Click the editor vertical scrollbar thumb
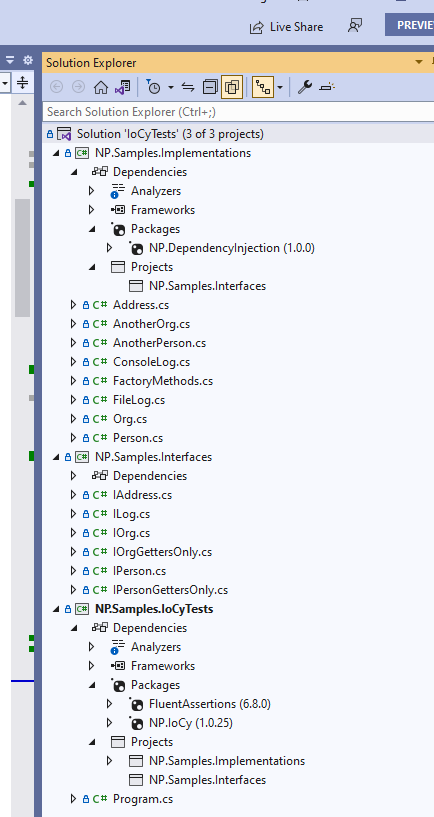Viewport: 434px width, 817px height. pyautogui.click(x=22, y=258)
